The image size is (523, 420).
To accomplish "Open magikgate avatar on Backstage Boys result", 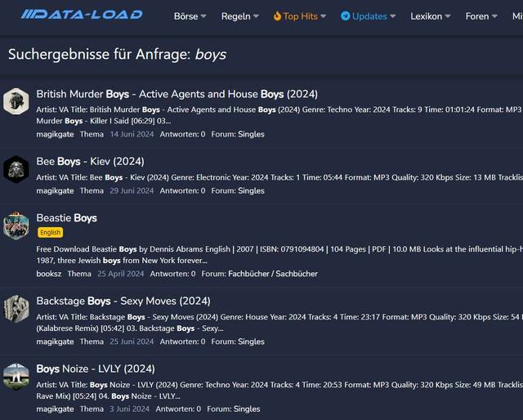I will click(x=16, y=309).
